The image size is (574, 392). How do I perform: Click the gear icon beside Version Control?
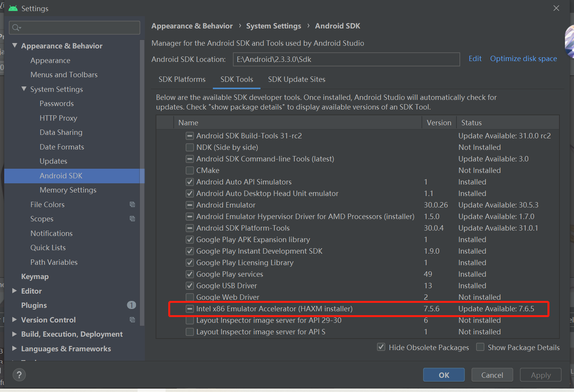(x=132, y=319)
